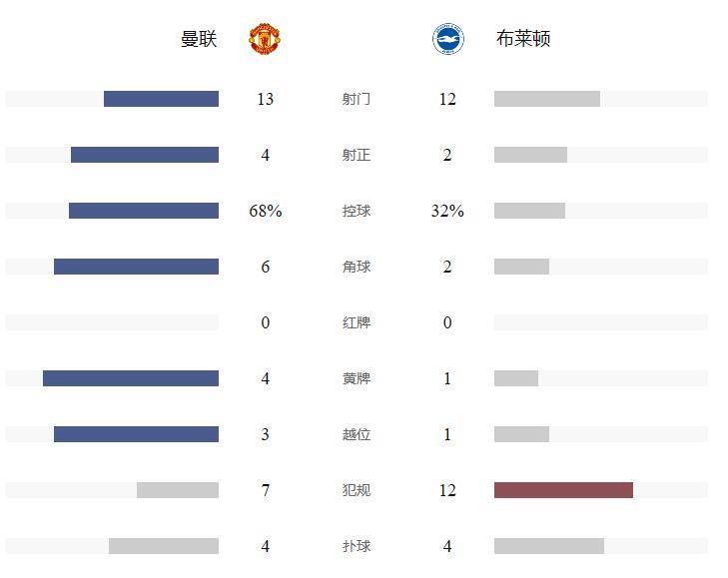Click the 射正 stat label
The height and width of the screenshot is (578, 728).
[x=357, y=155]
